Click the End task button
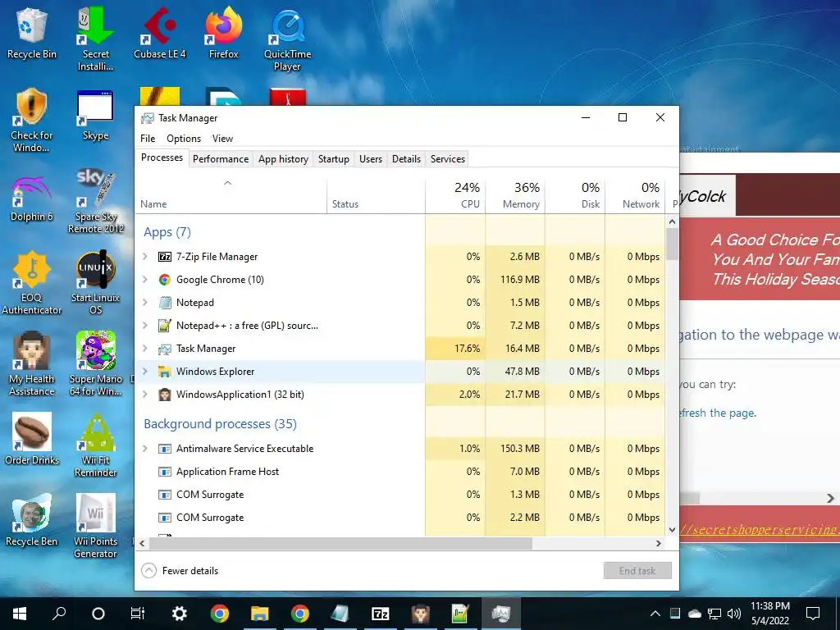840x630 pixels. [x=637, y=571]
